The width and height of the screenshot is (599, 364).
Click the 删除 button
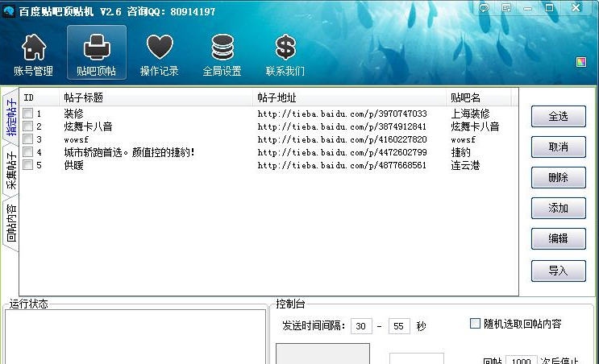click(x=558, y=177)
